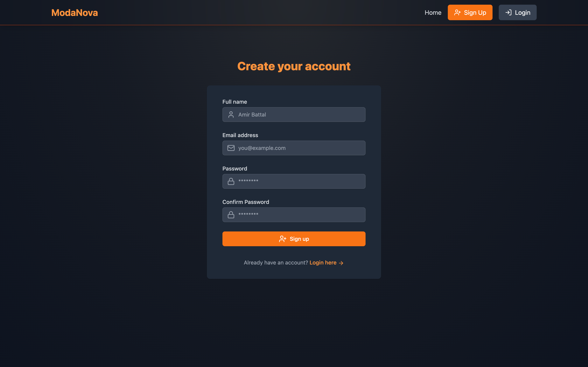This screenshot has width=588, height=367.
Task: Click the lock icon in the Confirm Password field
Action: point(231,215)
